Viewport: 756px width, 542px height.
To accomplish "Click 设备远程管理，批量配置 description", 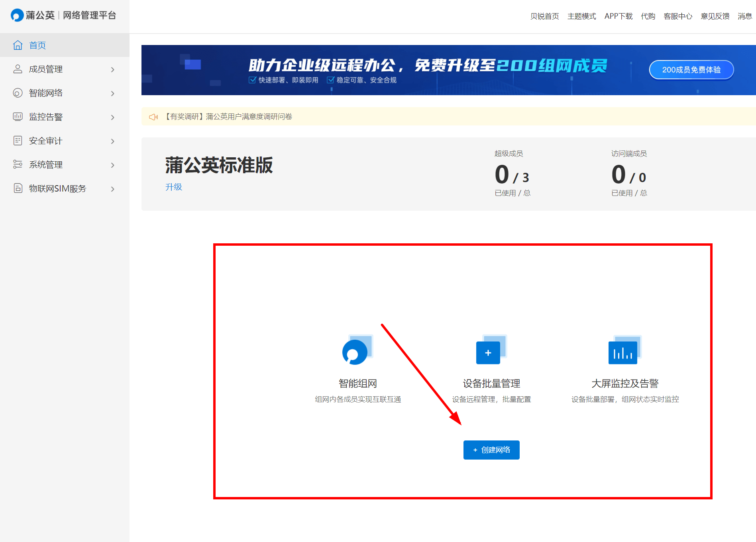I will click(491, 399).
